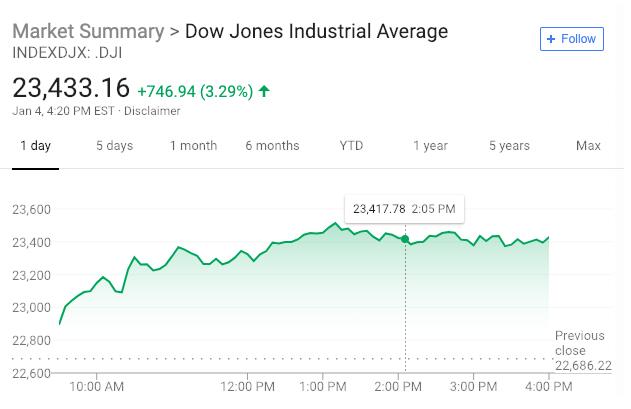Click the Dow Jones Industrial Average title
631x409 pixels.
316,31
